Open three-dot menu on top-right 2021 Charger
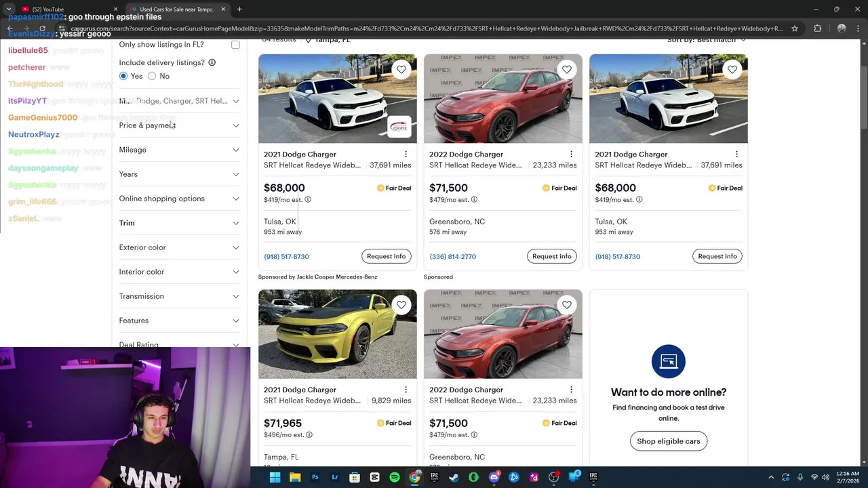Image resolution: width=868 pixels, height=488 pixels. click(736, 155)
